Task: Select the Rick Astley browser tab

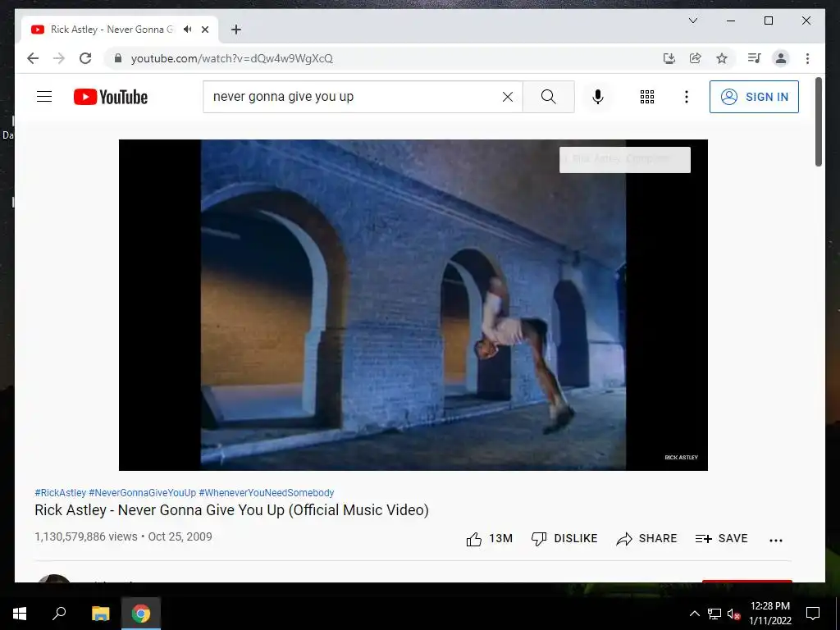Action: 120,30
